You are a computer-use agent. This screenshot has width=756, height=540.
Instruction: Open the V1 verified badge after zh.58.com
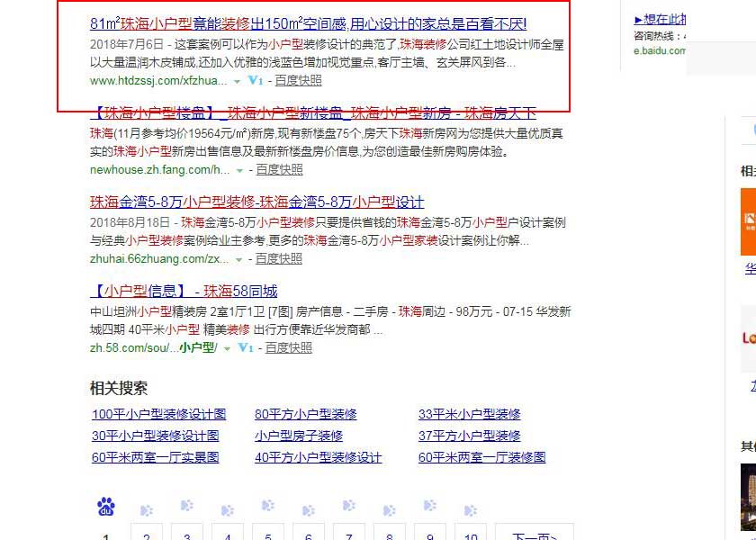[246, 347]
